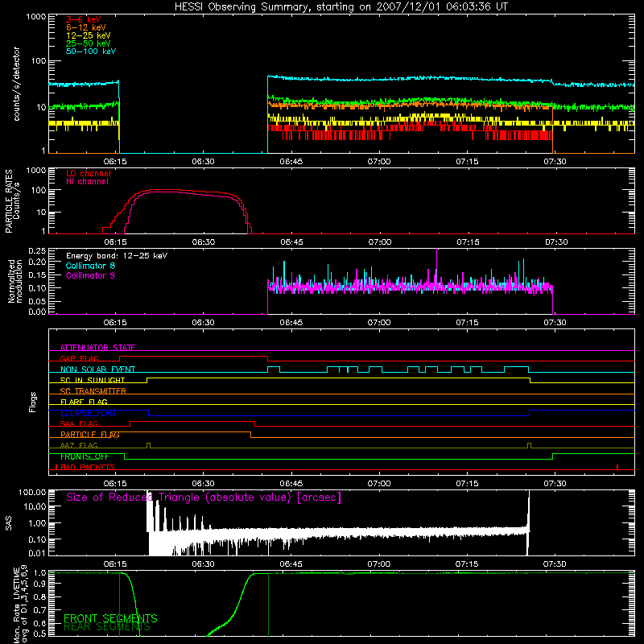Image resolution: width=644 pixels, height=644 pixels.
Task: Click the bad packets marker near plot end
Action: [x=617, y=467]
